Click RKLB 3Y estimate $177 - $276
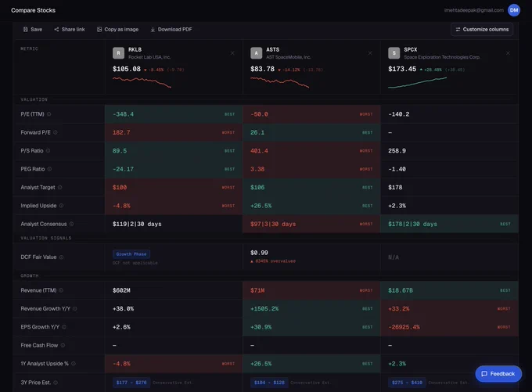Viewport: 532px width, 392px height. click(131, 383)
